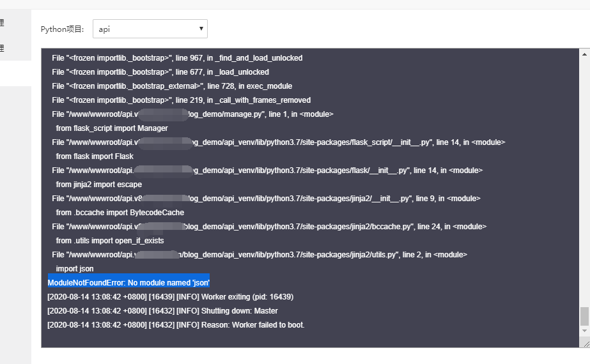
Task: Click the jinja2/__init__.py line 9 entry
Action: (x=266, y=199)
